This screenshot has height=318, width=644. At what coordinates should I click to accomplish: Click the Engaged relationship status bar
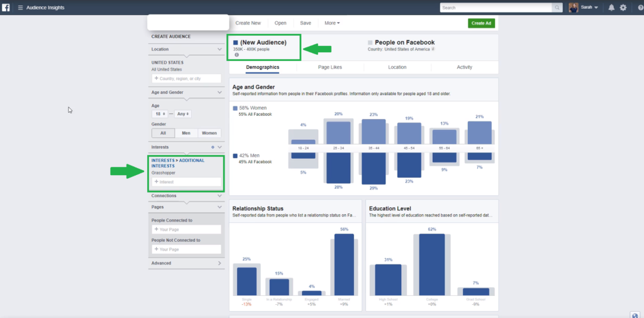[x=312, y=293]
